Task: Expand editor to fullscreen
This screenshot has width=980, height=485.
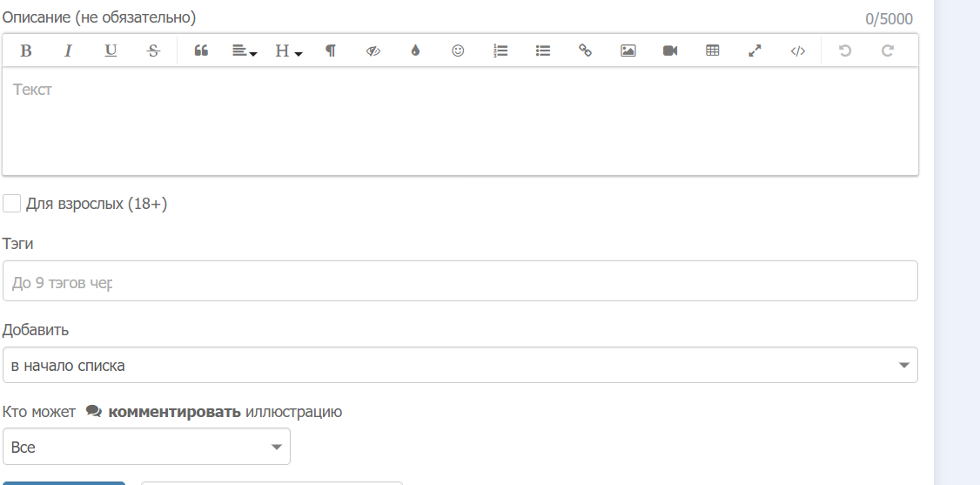Action: tap(755, 51)
